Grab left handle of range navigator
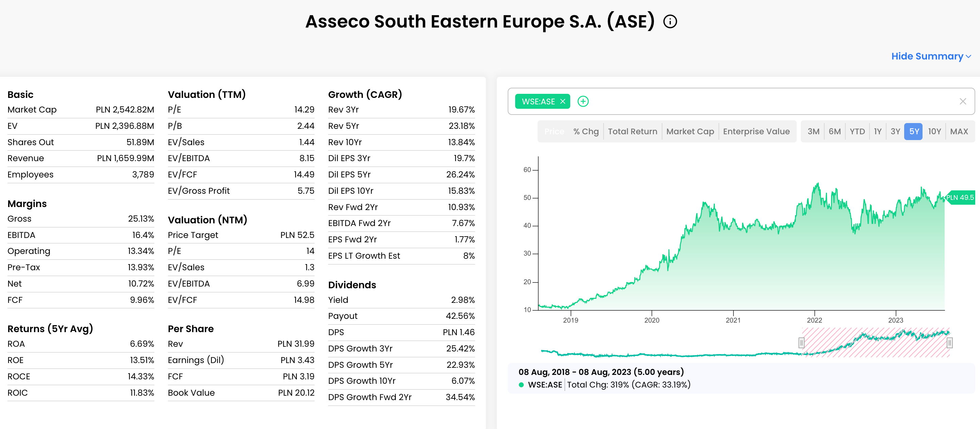Image resolution: width=980 pixels, height=429 pixels. (x=801, y=343)
